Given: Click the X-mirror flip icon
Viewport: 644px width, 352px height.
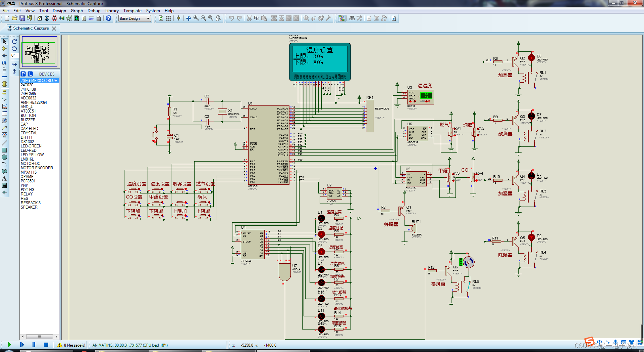Looking at the screenshot, I should 14,64.
